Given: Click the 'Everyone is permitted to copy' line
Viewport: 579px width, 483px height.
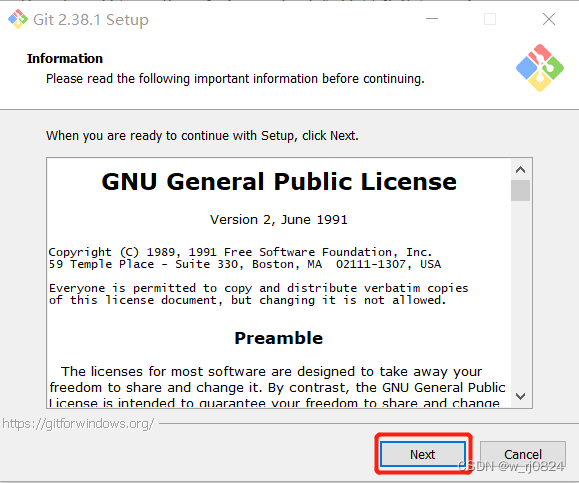Looking at the screenshot, I should [x=258, y=288].
